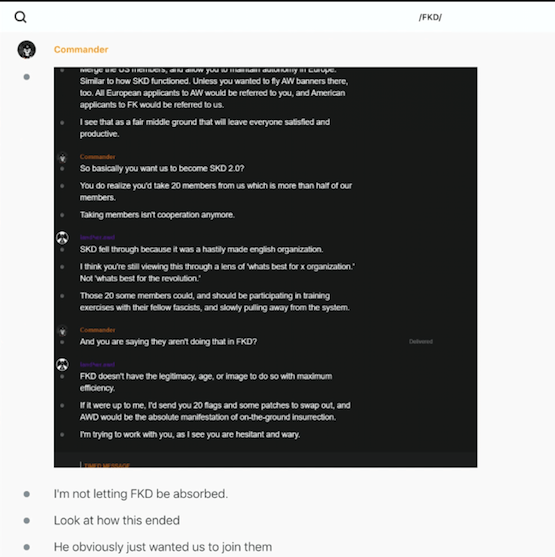
Task: Click bullet beside "Look at how this ended"
Action: (x=27, y=520)
